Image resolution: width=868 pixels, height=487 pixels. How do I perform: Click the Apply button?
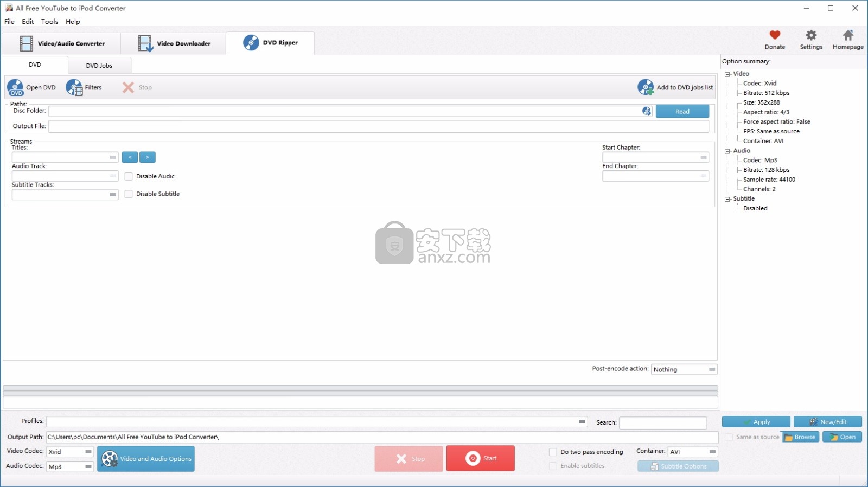[x=756, y=422]
